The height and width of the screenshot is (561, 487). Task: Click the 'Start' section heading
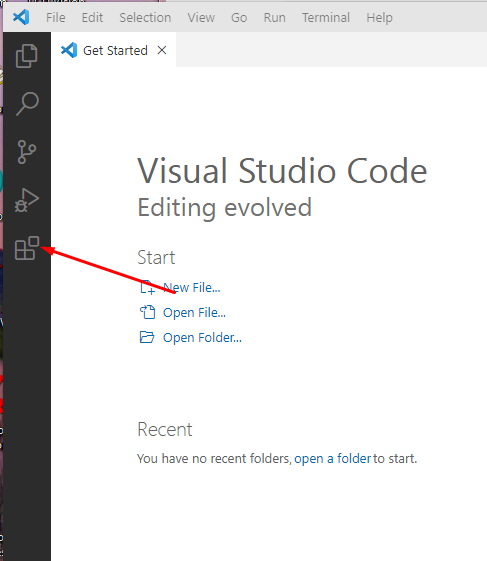click(156, 257)
